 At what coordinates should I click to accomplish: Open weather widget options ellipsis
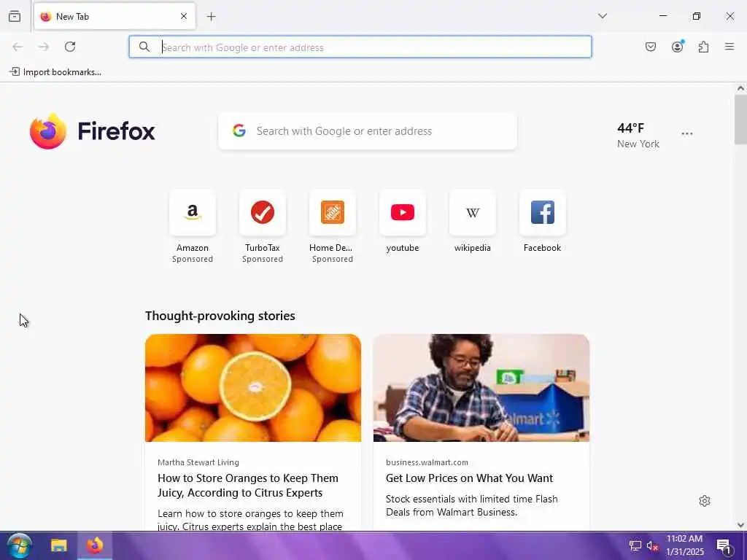click(x=687, y=134)
